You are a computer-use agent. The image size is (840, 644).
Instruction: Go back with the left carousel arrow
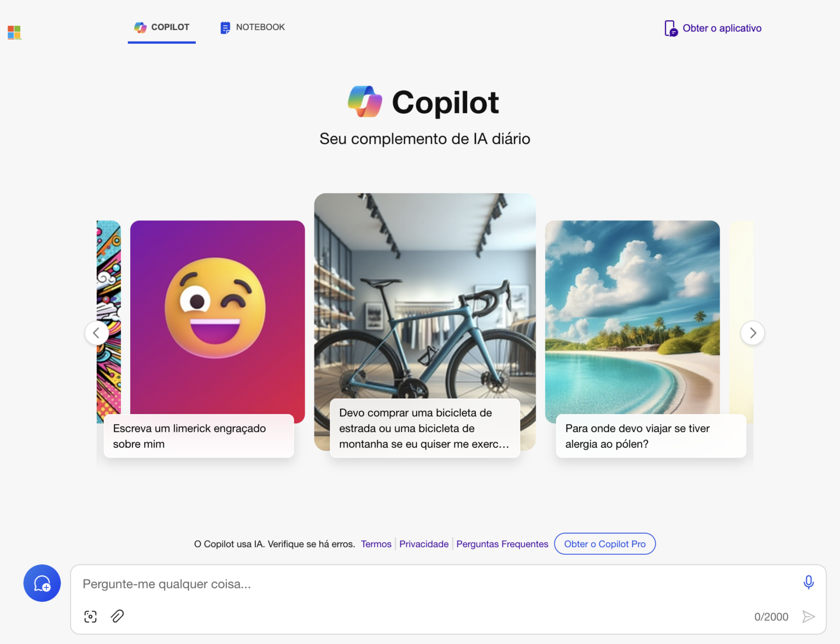tap(97, 333)
